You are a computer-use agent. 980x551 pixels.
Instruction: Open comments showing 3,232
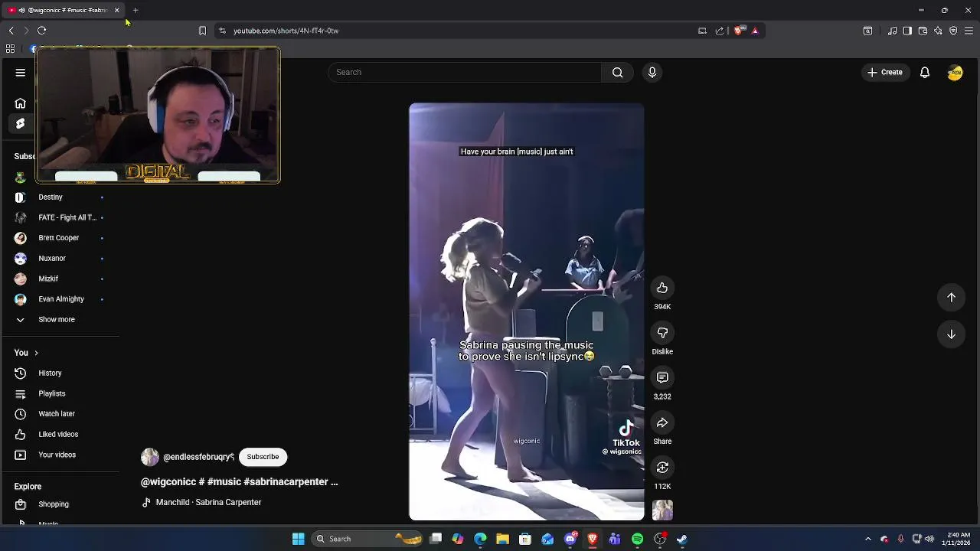662,377
